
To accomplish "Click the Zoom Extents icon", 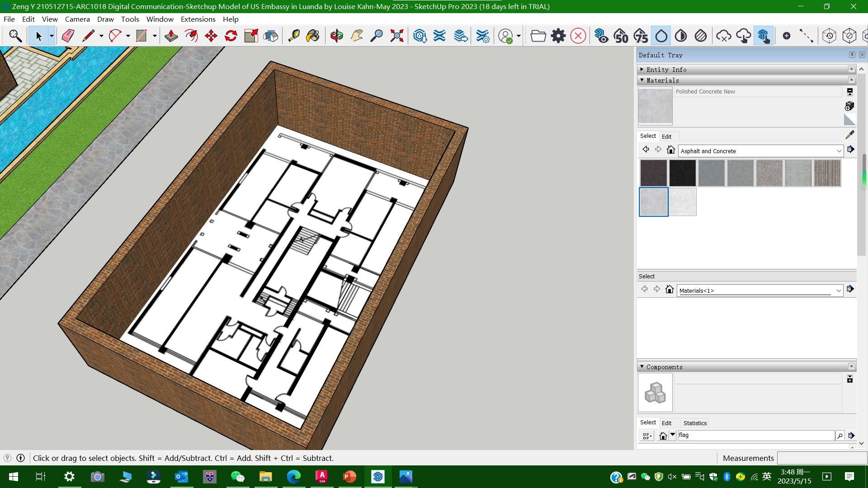I will [396, 36].
